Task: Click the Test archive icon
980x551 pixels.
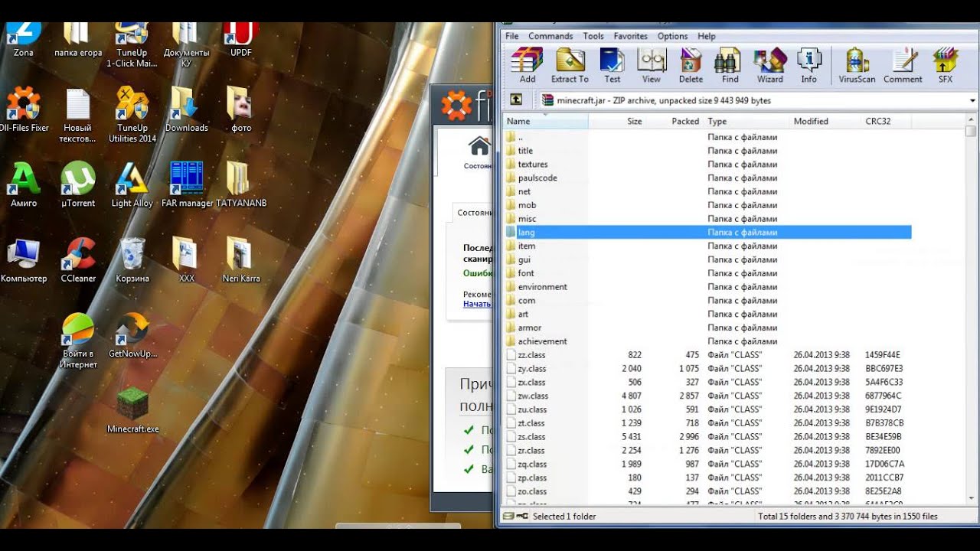Action: click(x=612, y=65)
